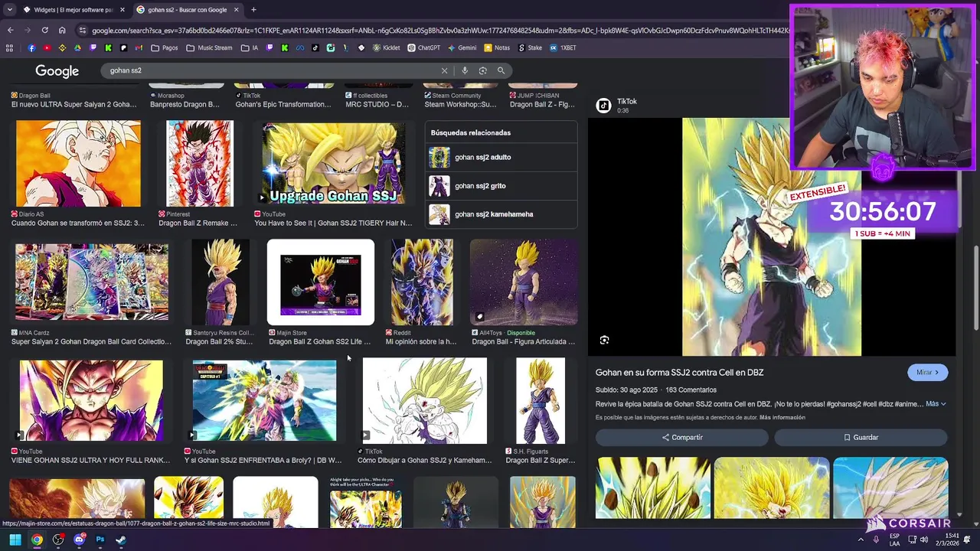Open Discord from the taskbar
This screenshot has height=551, width=980.
click(x=79, y=540)
